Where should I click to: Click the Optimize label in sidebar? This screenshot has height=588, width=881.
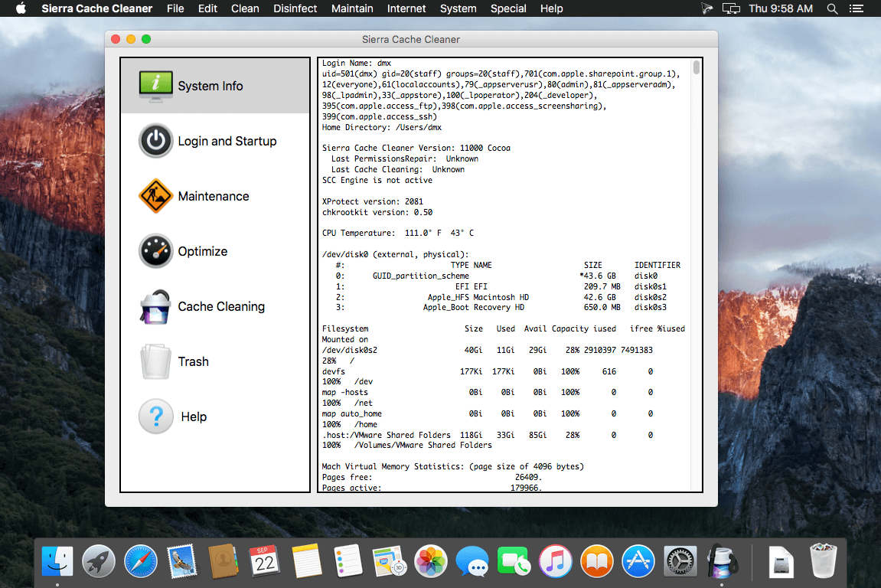[203, 251]
